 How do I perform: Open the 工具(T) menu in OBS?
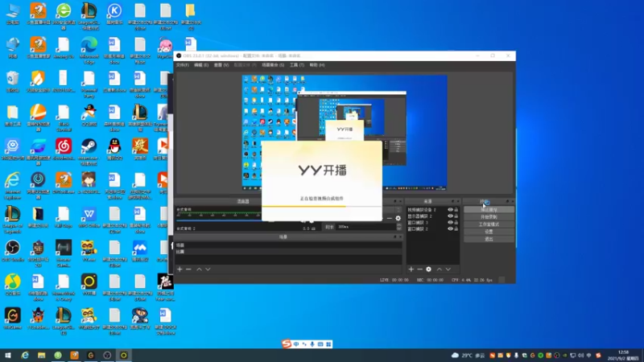(296, 65)
